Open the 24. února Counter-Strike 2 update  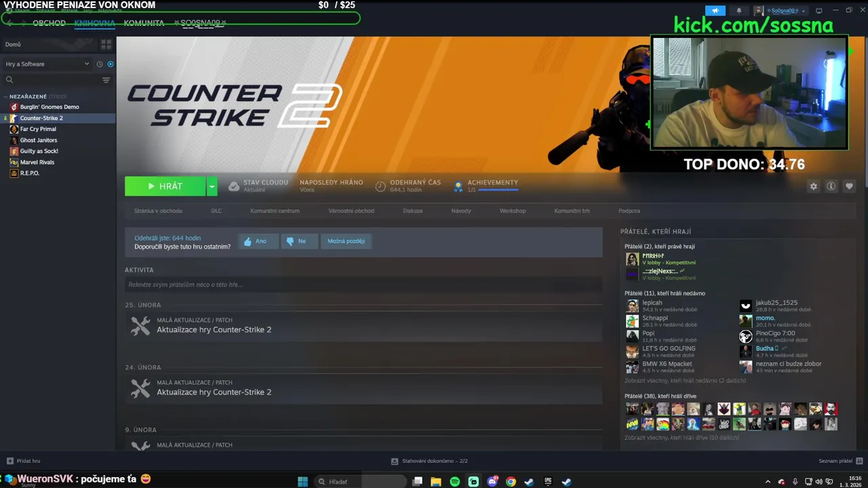[x=363, y=388]
